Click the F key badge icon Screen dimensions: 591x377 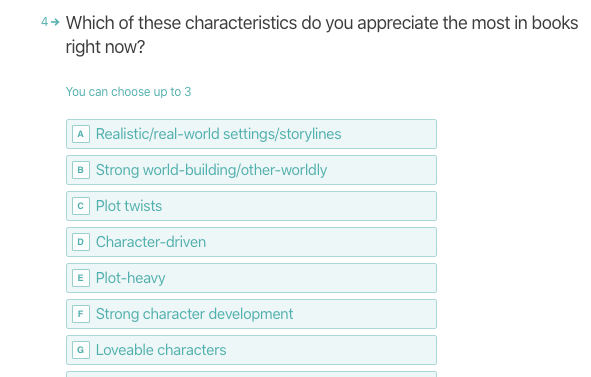tap(81, 314)
